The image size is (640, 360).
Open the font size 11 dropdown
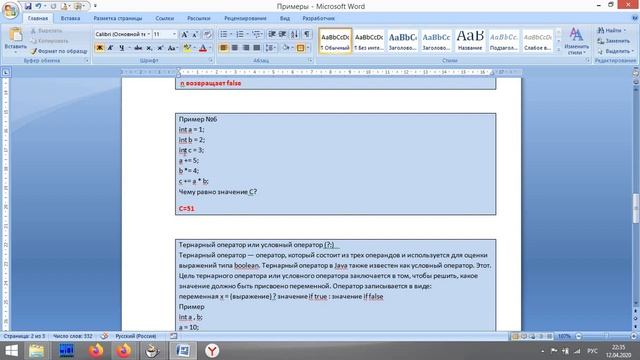tap(174, 34)
